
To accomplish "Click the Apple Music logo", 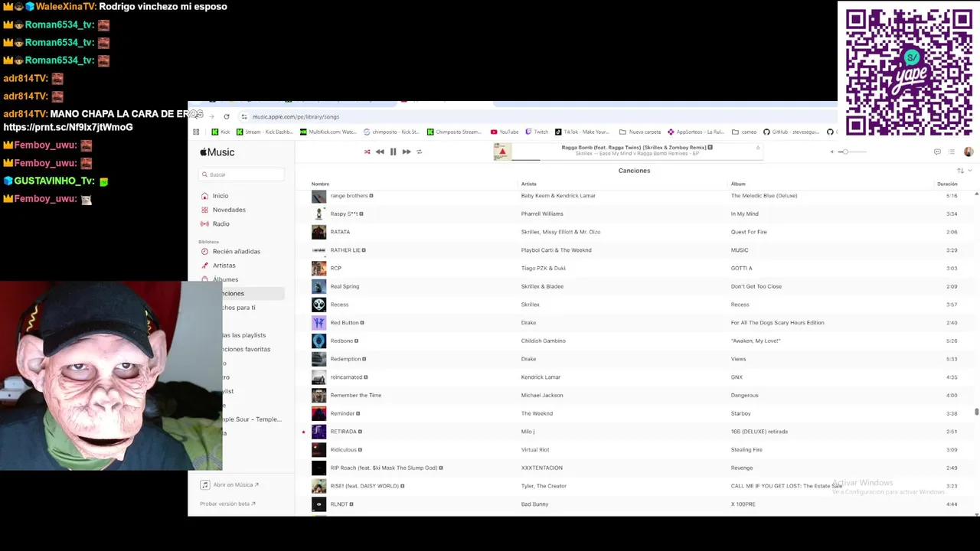I will coord(217,152).
